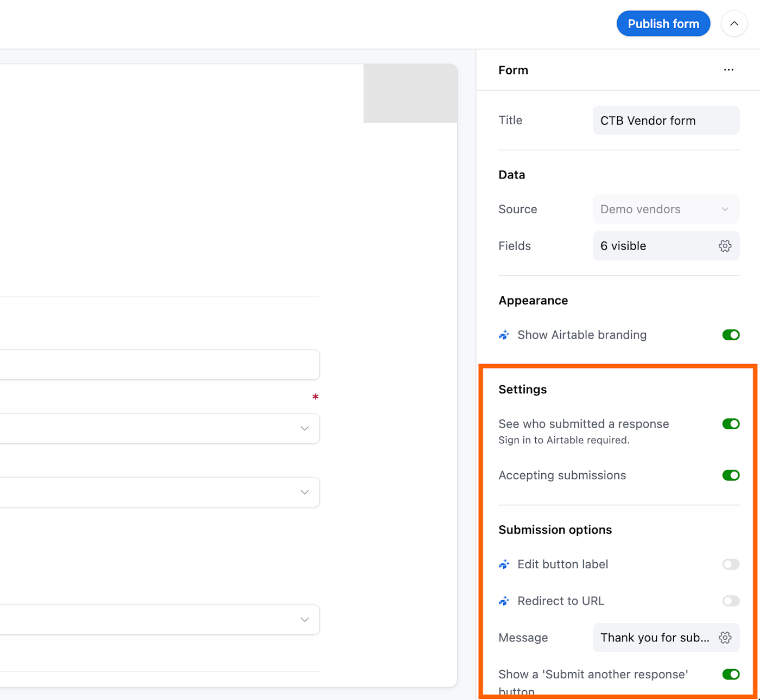Enable the Redirect to URL switch

point(731,601)
